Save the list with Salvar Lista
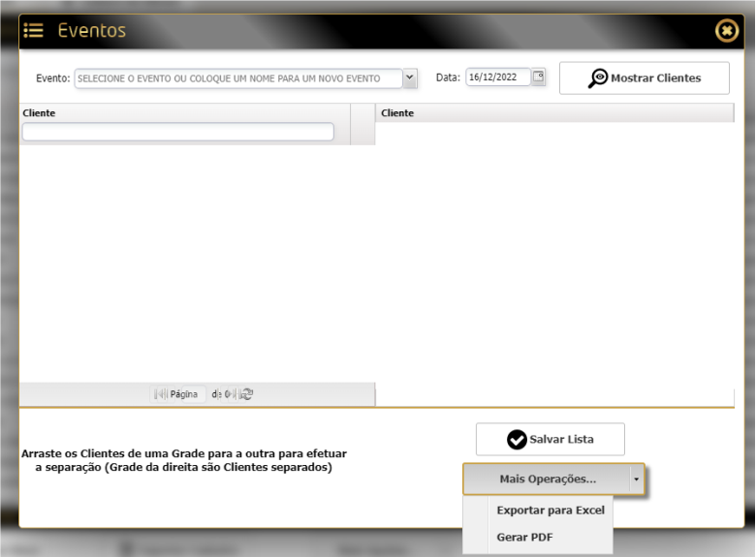This screenshot has height=557, width=756. pyautogui.click(x=551, y=440)
